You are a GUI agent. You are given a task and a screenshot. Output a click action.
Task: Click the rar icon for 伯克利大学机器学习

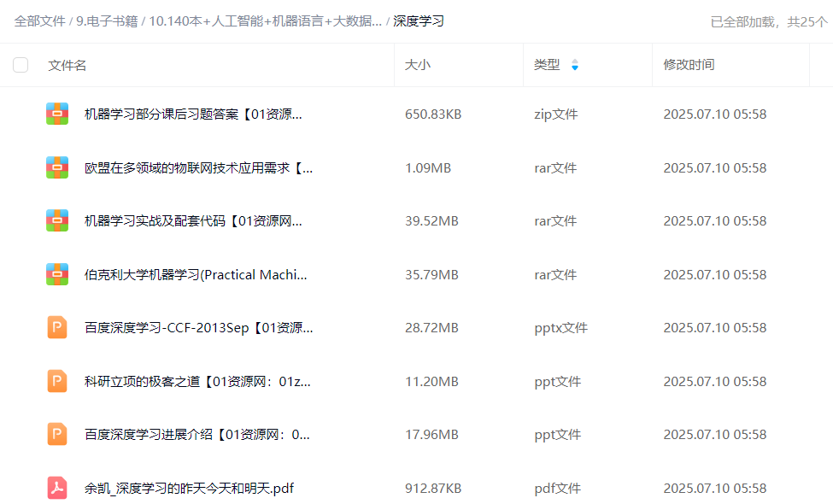[x=57, y=274]
